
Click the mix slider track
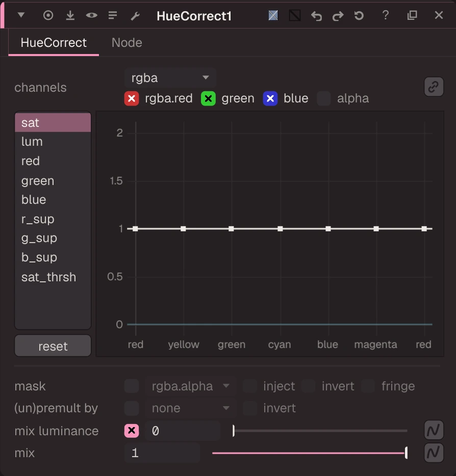(x=310, y=453)
